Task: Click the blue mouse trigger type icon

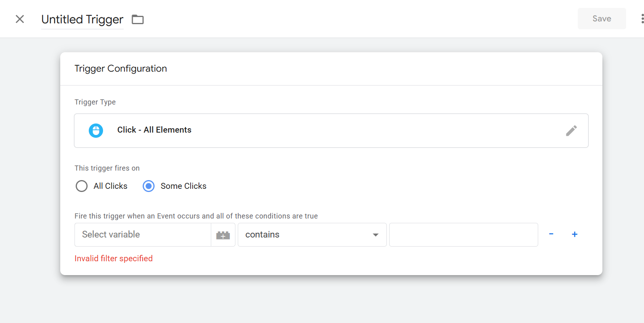Action: 96,130
